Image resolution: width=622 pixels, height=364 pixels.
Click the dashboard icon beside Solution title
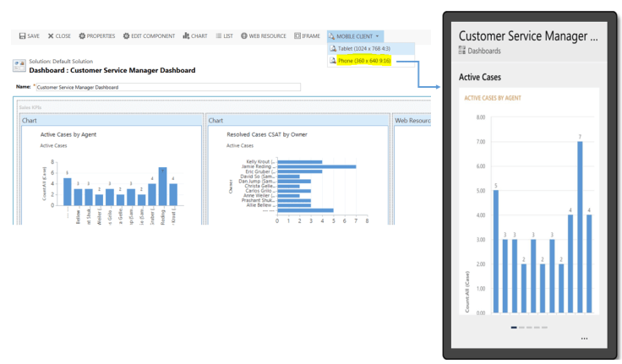[21, 66]
